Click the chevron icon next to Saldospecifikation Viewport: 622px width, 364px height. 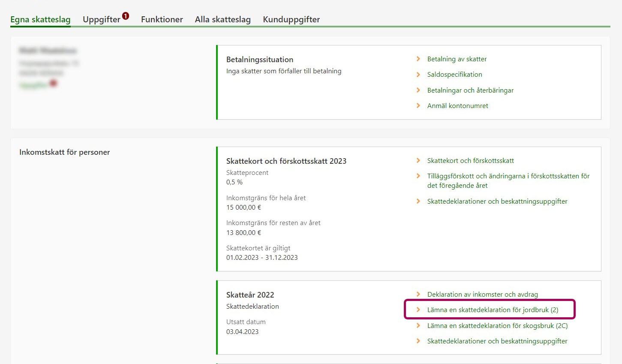(418, 75)
